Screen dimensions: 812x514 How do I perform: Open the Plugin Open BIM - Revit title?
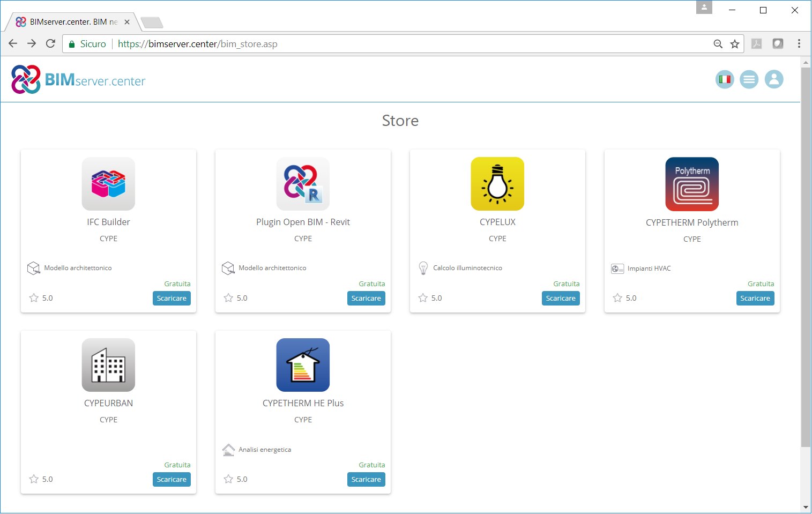tap(303, 222)
